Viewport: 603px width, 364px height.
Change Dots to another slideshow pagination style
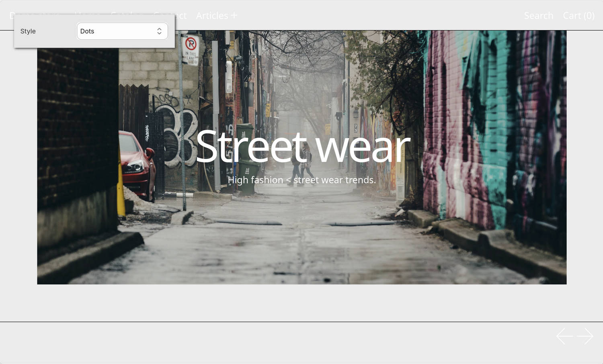coord(122,31)
